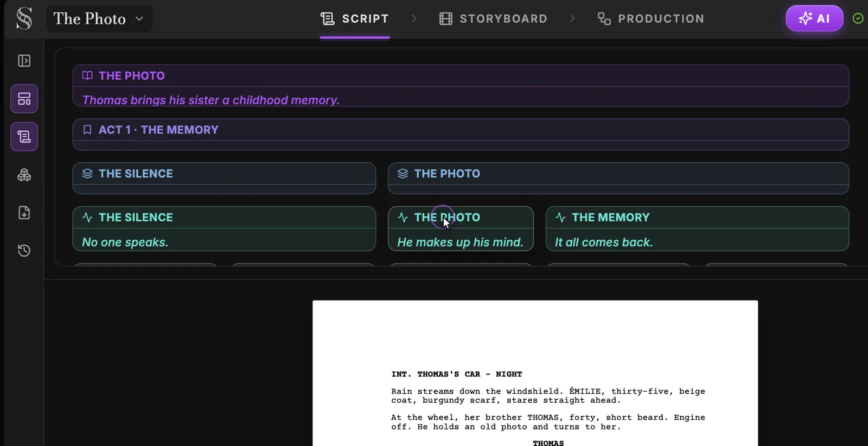Click the Script tab scroll icon
This screenshot has height=446, width=868.
coord(328,19)
